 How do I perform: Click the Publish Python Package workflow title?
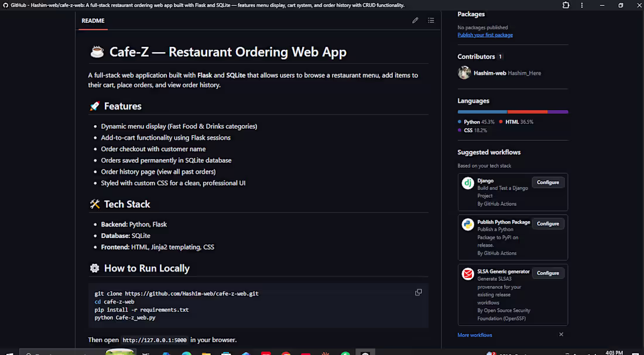click(x=503, y=222)
